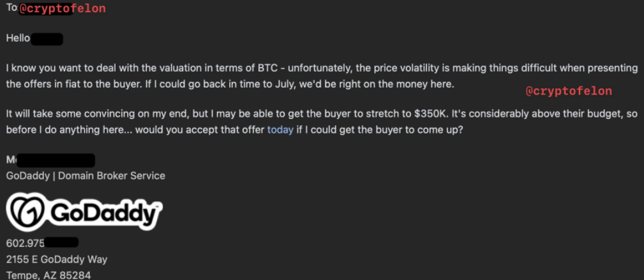
Task: Click the @cryptofelon recipient in the To field
Action: coord(62,9)
